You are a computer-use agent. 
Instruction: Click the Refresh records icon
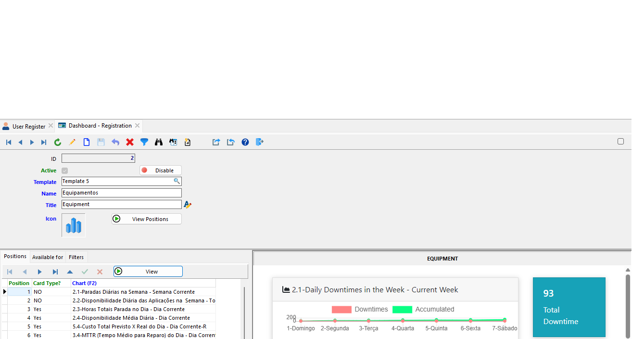58,142
